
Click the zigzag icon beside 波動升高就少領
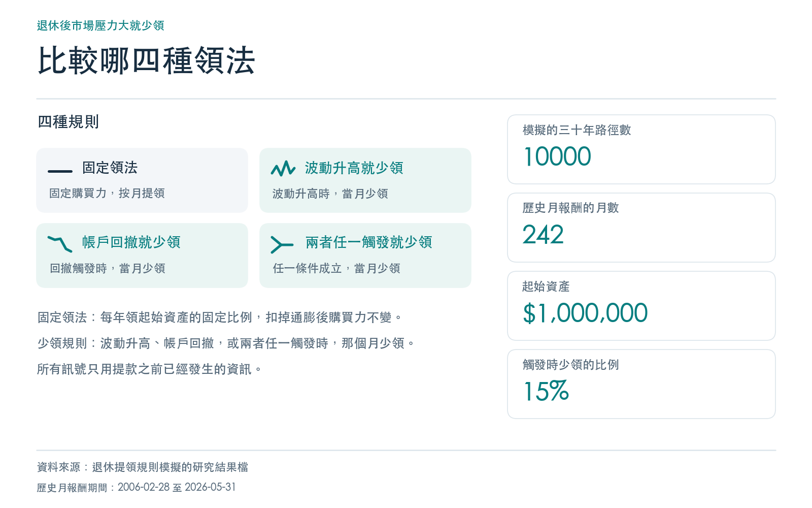(283, 168)
